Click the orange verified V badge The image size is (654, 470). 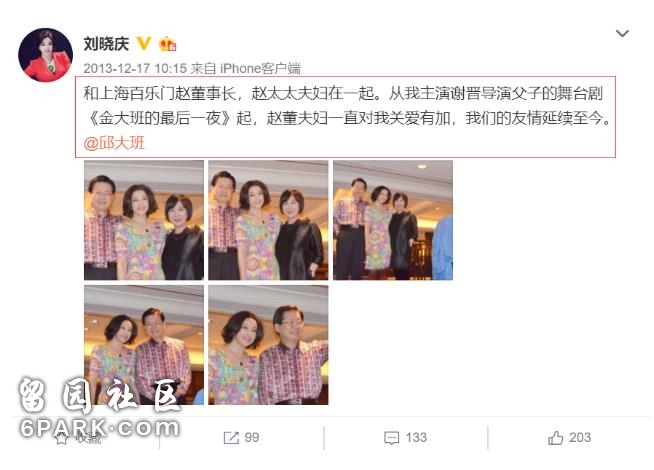144,43
